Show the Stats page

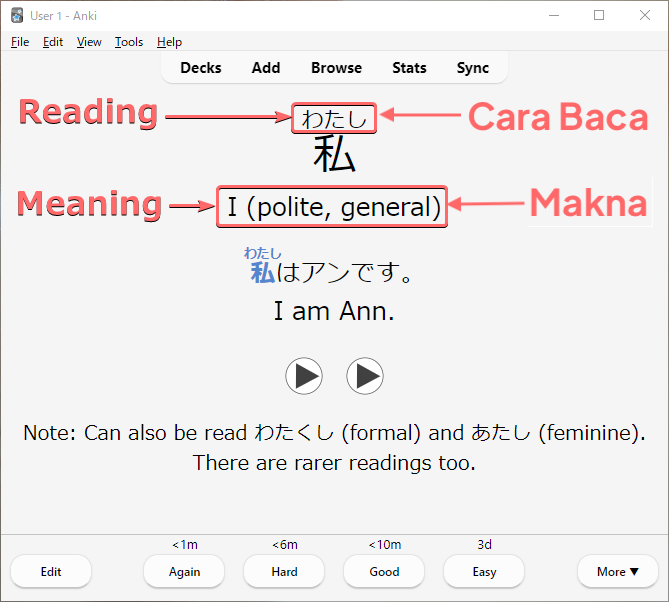[x=409, y=68]
